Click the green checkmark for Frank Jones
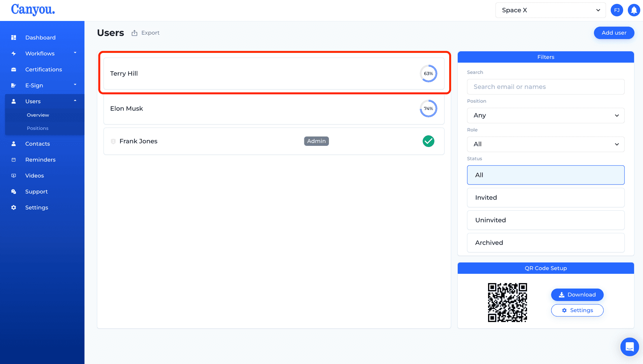Viewport: 643px width, 364px height. [x=429, y=141]
